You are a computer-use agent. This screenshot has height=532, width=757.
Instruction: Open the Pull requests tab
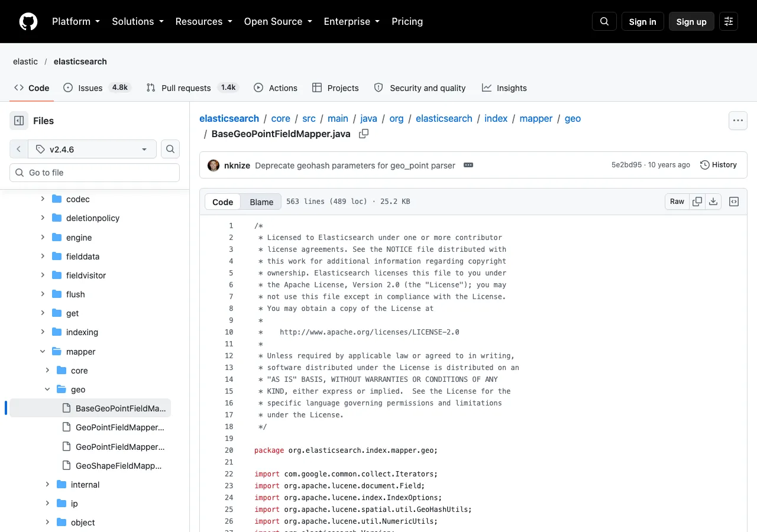click(192, 87)
